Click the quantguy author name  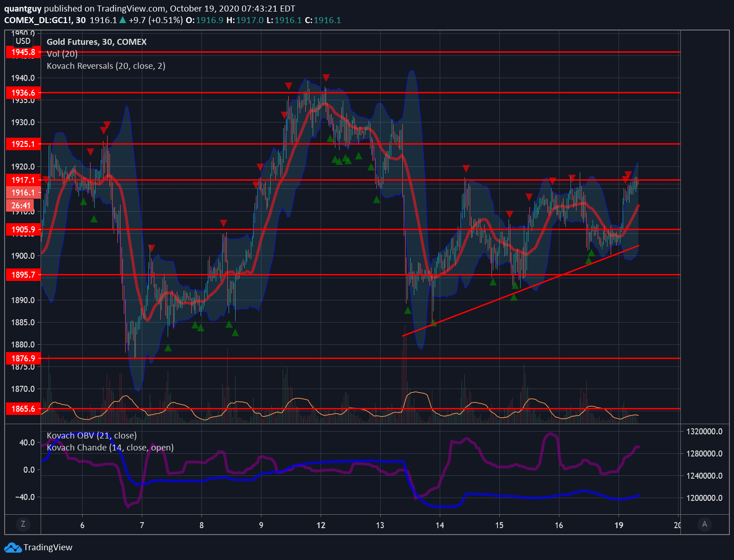23,9
